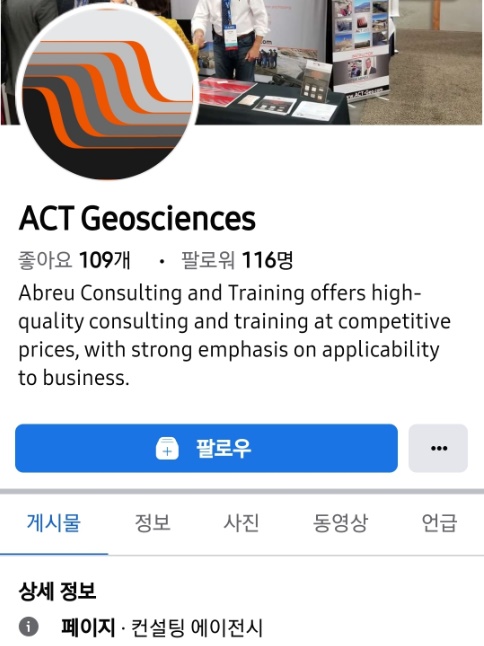The image size is (484, 646).
Task: Click the ACT-Geo.com roll-up banner in cover photo
Action: pyautogui.click(x=360, y=49)
